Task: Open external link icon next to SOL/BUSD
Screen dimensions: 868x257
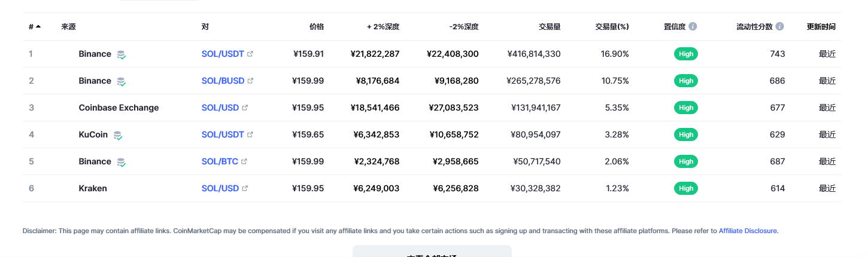Action: click(x=250, y=81)
